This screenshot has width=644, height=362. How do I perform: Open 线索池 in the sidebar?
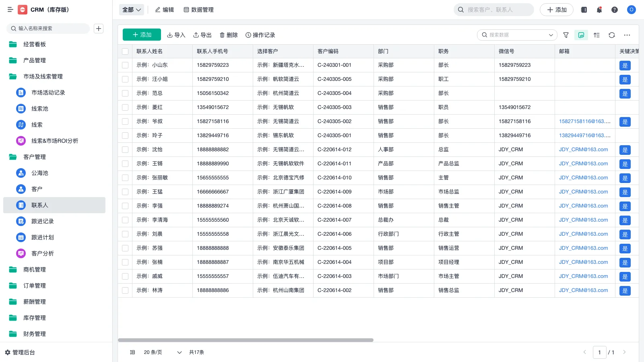(x=39, y=109)
